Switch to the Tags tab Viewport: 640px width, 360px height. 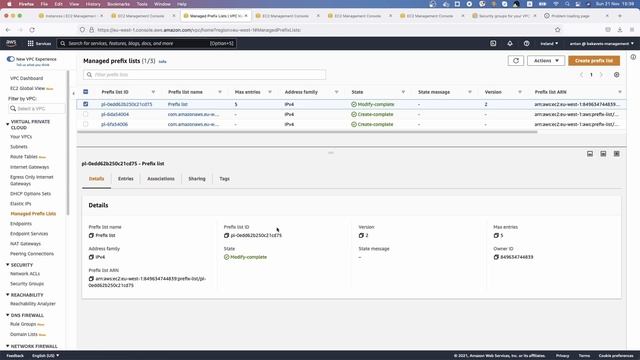[224, 179]
